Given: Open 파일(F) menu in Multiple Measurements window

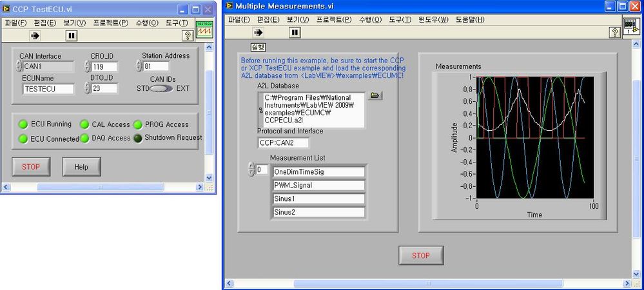Looking at the screenshot, I should click(x=239, y=20).
